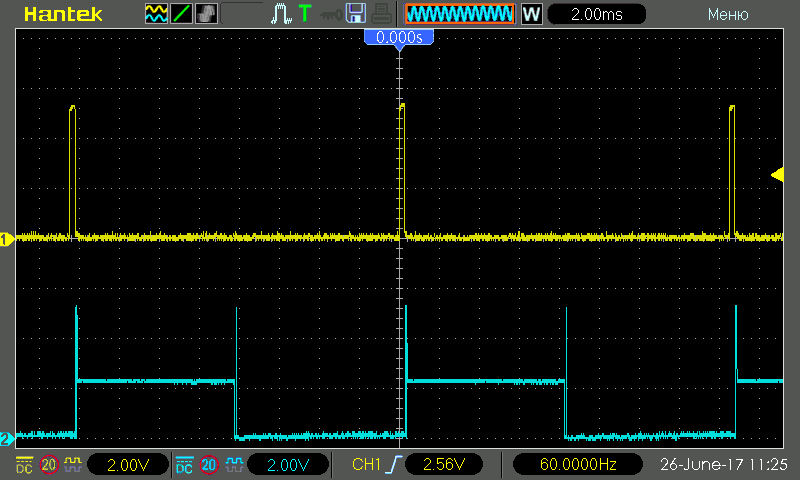Toggle CH1 bandwidth limit 20 indicator
Image resolution: width=800 pixels, height=480 pixels.
[48, 465]
